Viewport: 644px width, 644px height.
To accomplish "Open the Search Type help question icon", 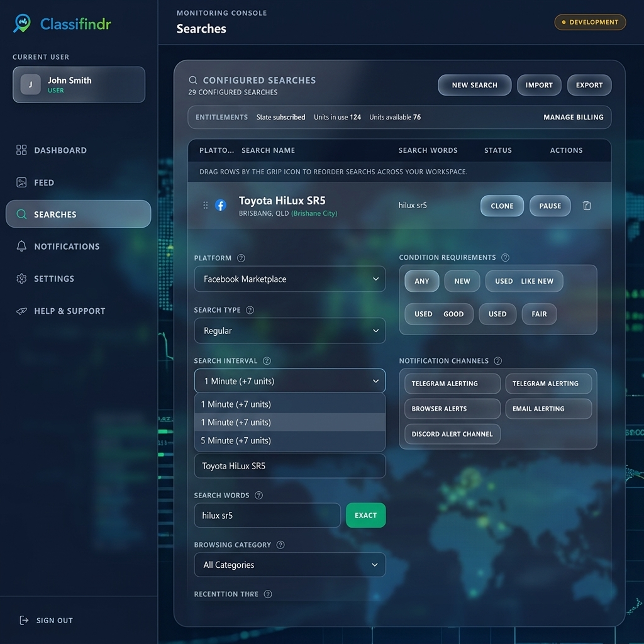I will [250, 310].
